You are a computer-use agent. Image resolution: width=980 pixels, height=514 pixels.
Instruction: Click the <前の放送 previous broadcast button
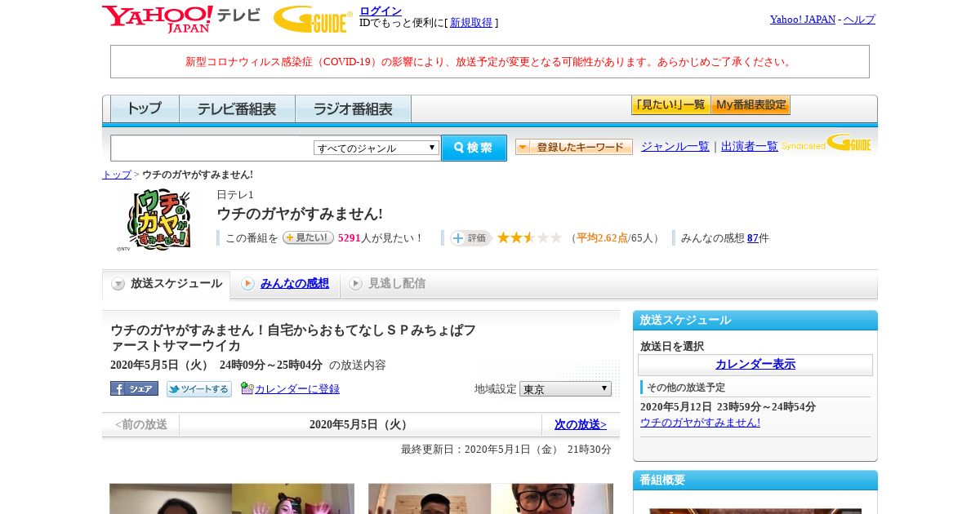coord(141,424)
